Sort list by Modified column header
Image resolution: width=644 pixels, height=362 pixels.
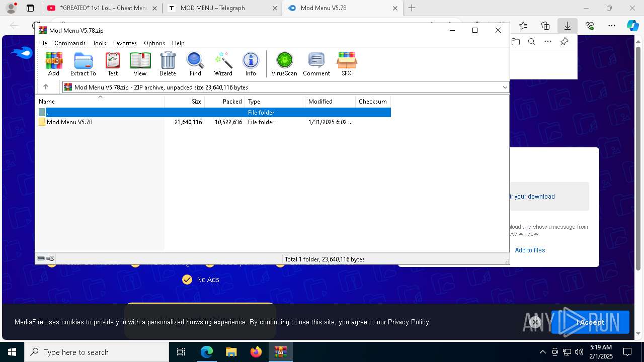(331, 101)
